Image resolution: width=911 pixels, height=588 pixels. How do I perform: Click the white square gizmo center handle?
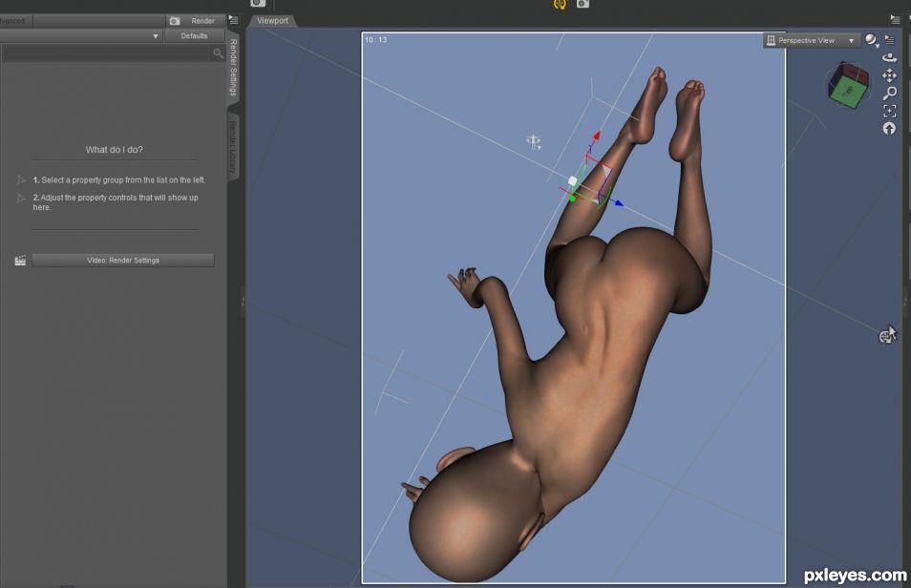[x=572, y=181]
